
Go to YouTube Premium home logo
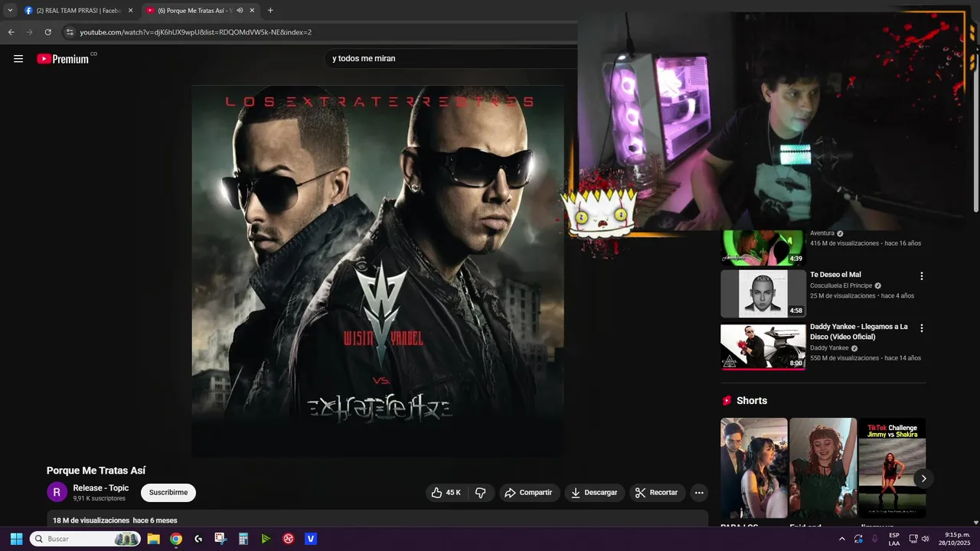point(63,59)
